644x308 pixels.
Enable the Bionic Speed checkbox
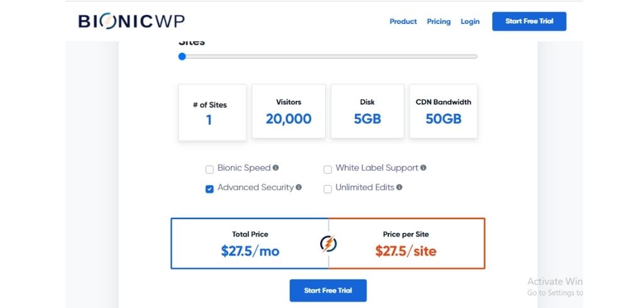[x=209, y=169]
